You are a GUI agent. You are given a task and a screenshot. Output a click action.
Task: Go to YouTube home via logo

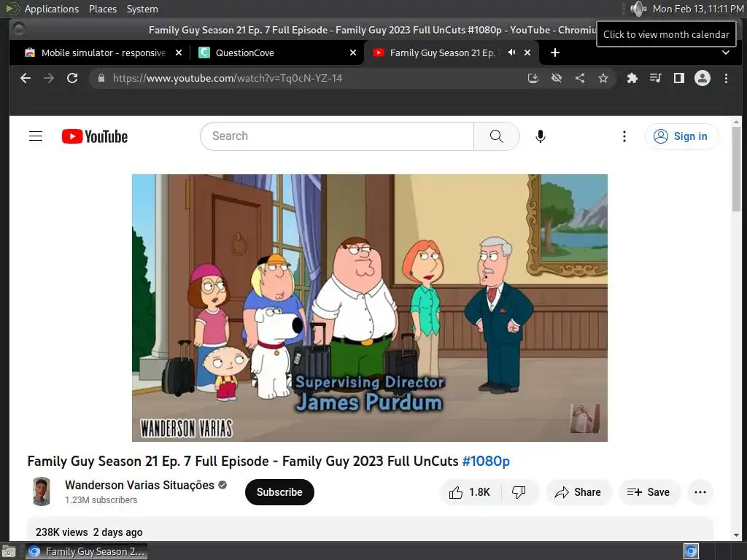coord(95,136)
